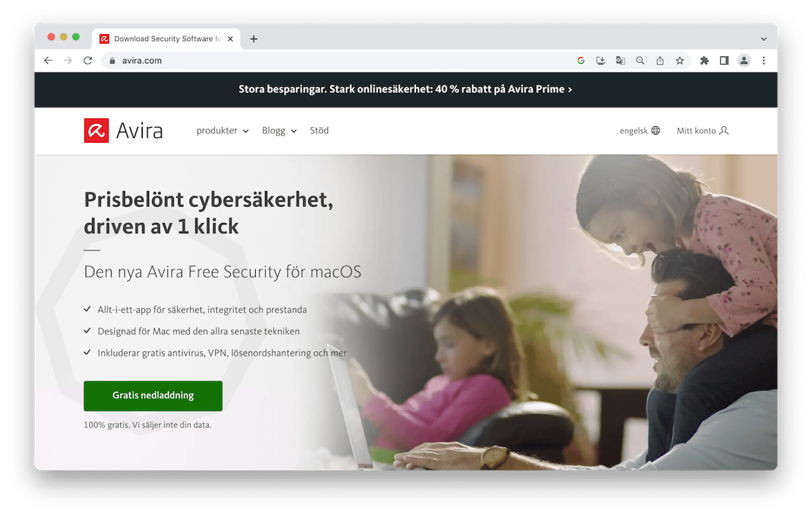Toggle the browser side panel icon
The image size is (812, 516).
point(724,61)
